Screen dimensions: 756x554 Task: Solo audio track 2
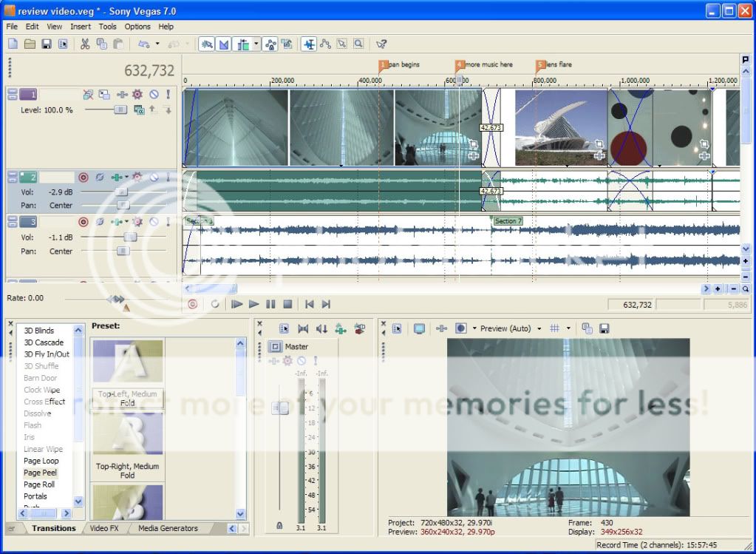(x=168, y=176)
